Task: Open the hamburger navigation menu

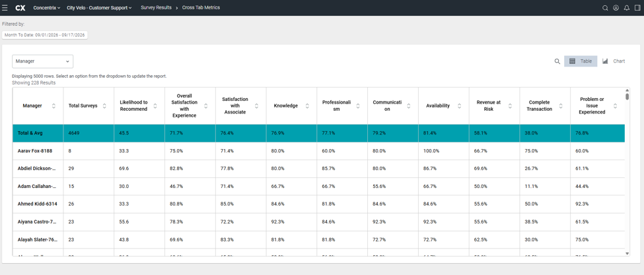Action: click(x=5, y=8)
